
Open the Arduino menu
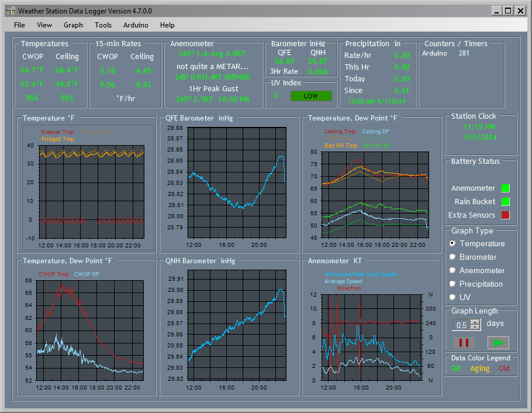pos(136,25)
